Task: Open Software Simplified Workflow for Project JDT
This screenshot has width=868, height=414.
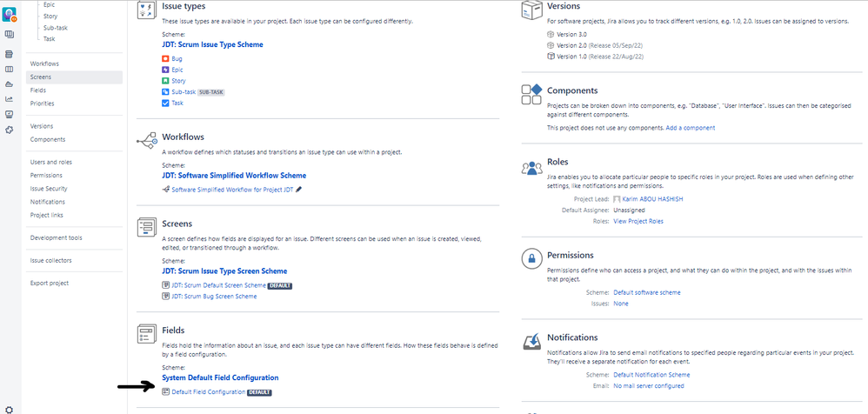Action: coord(232,190)
